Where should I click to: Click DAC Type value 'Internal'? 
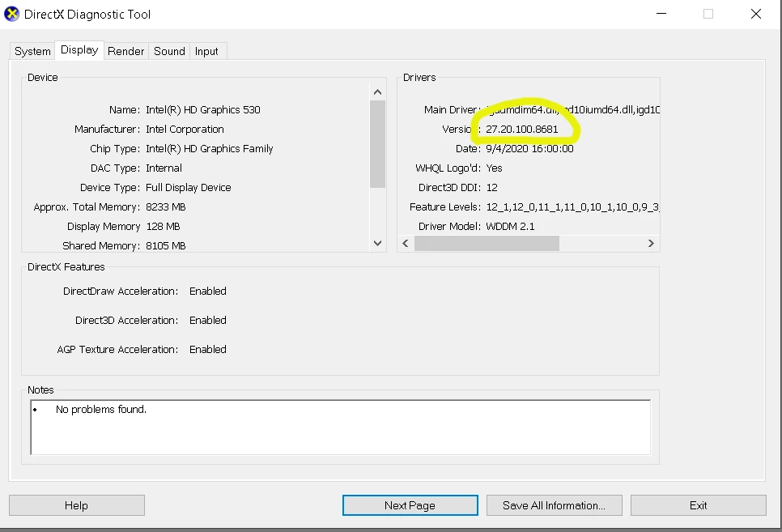coord(164,168)
